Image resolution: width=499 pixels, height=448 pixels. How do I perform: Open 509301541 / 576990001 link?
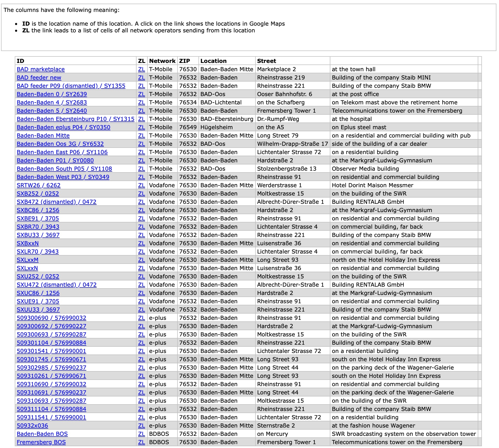pyautogui.click(x=52, y=351)
